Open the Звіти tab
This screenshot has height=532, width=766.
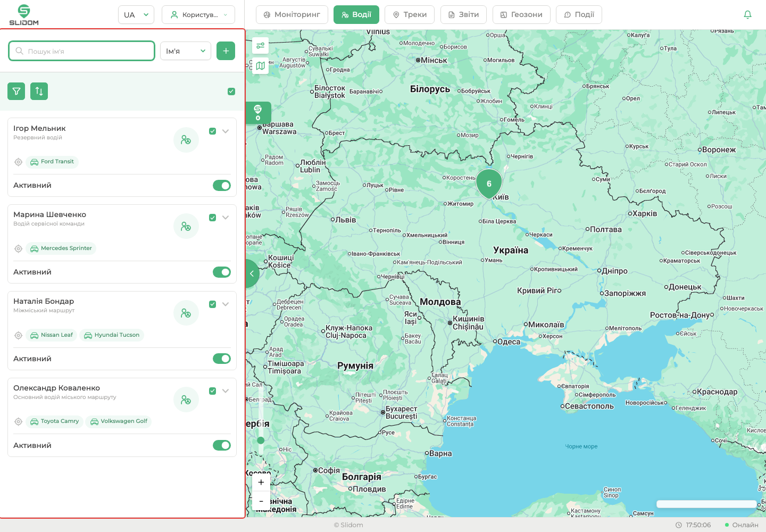pyautogui.click(x=464, y=15)
